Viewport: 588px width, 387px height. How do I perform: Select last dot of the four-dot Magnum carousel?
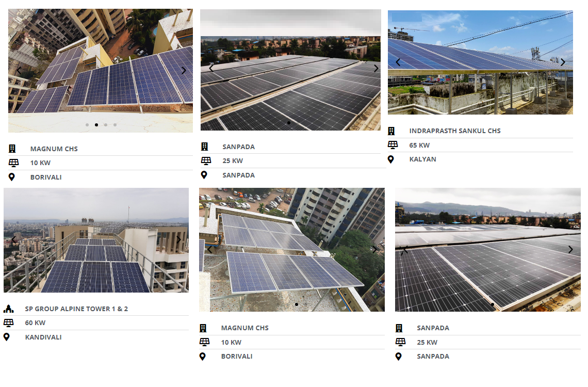(x=115, y=125)
